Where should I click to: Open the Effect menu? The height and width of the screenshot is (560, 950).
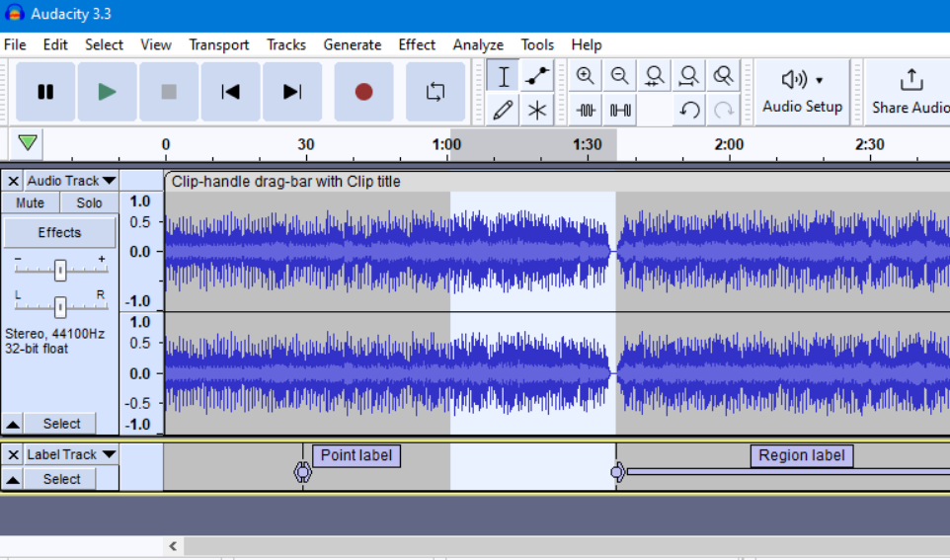click(417, 44)
